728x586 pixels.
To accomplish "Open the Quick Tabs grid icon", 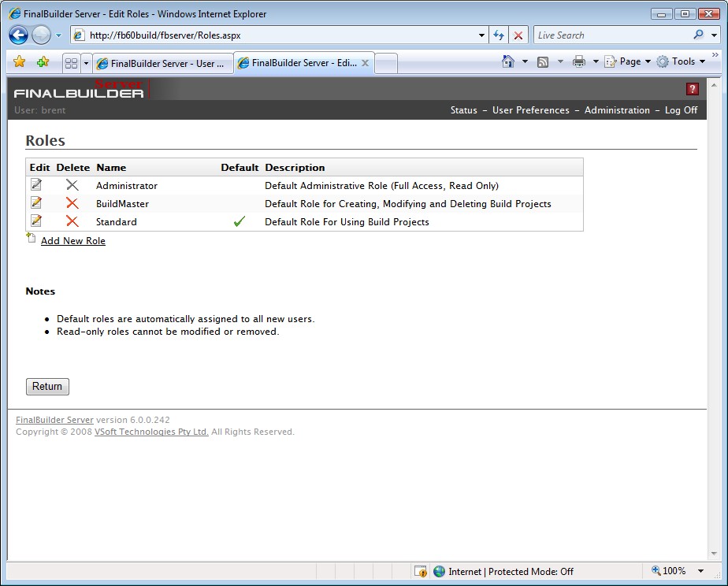I will (x=72, y=63).
